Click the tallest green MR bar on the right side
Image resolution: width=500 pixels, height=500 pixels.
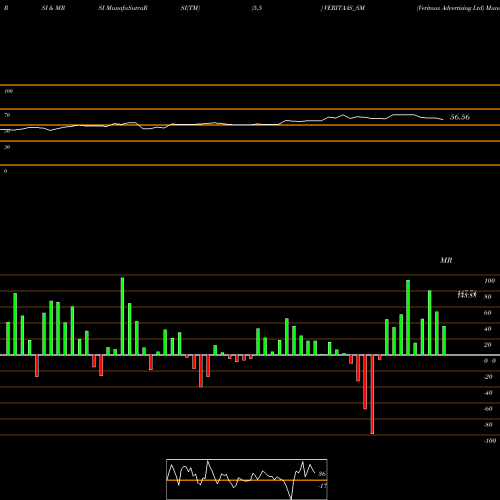pyautogui.click(x=408, y=317)
